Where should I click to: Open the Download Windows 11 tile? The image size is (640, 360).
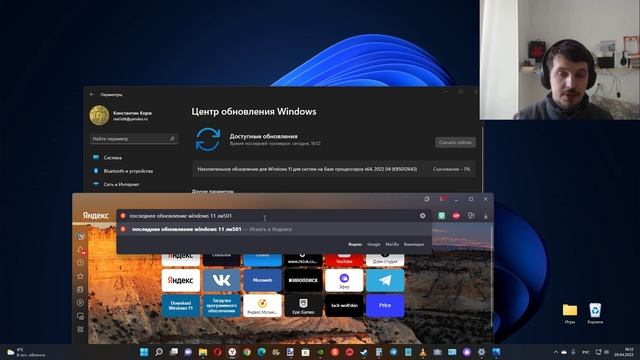point(181,306)
